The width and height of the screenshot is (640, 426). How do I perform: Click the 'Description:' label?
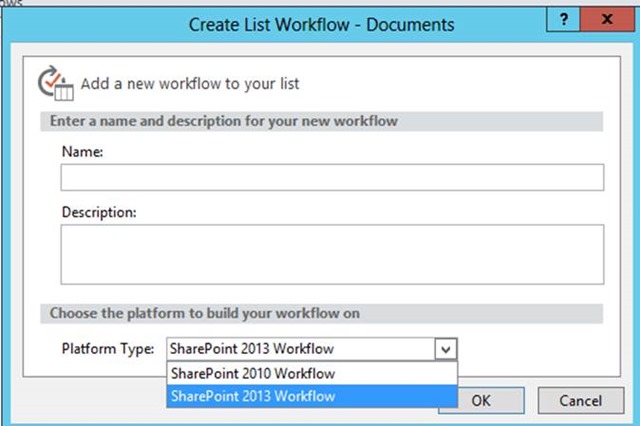pyautogui.click(x=99, y=212)
